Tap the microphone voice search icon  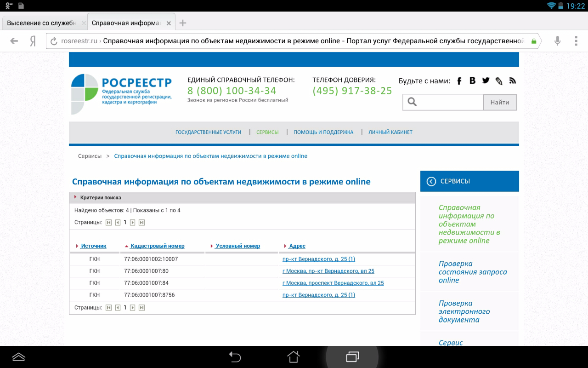pyautogui.click(x=557, y=41)
